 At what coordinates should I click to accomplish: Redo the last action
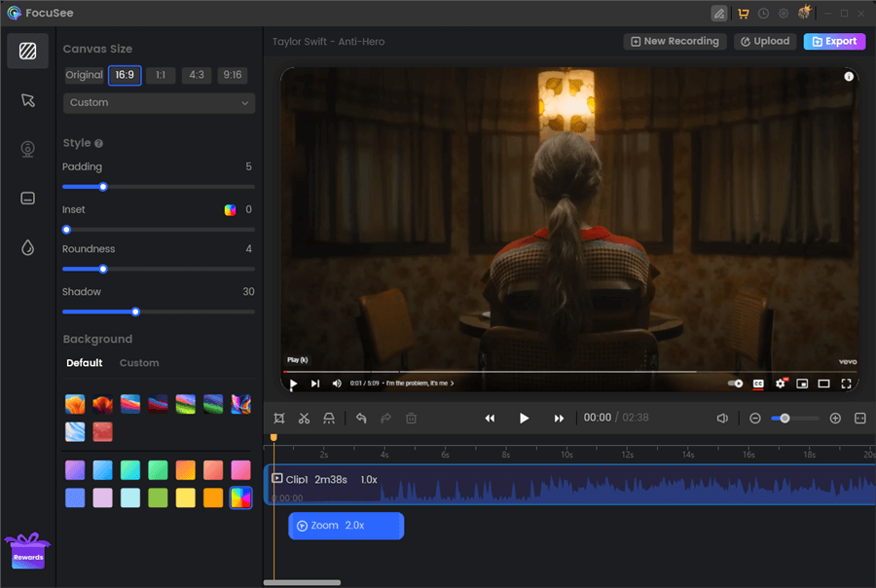tap(386, 418)
